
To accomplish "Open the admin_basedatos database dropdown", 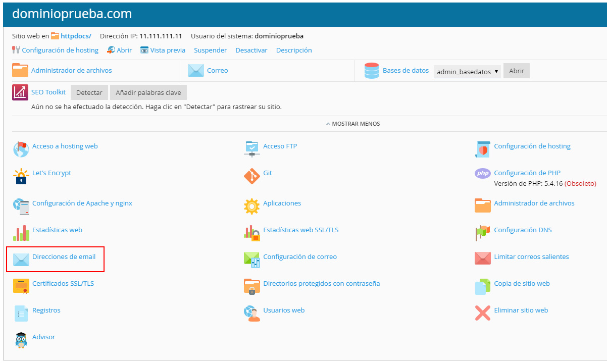I will click(x=467, y=72).
